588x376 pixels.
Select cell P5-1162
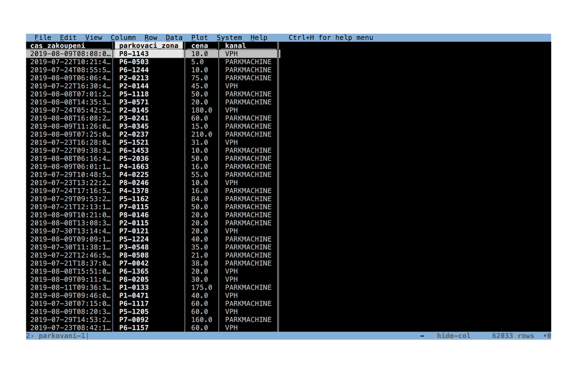(x=134, y=199)
